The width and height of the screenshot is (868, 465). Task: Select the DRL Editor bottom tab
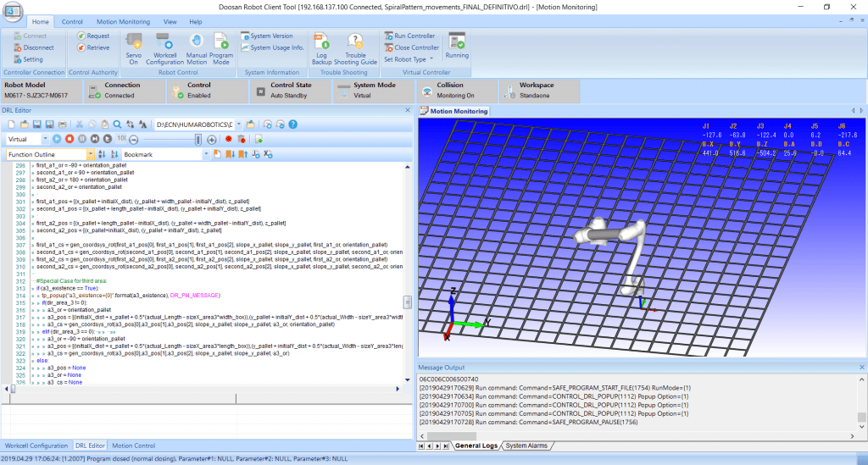tap(90, 445)
